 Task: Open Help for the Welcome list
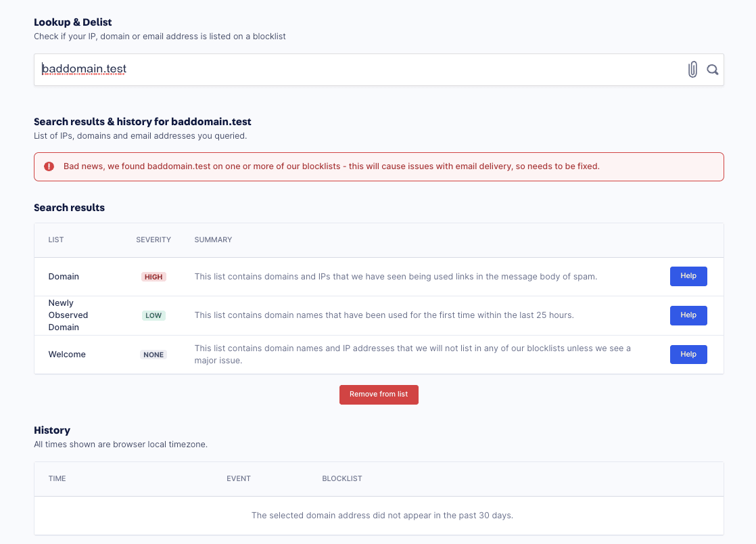[688, 355]
